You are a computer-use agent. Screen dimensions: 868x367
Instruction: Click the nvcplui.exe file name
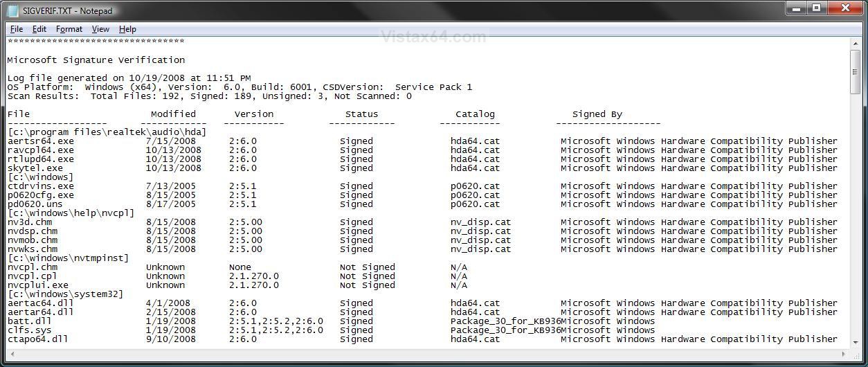(37, 285)
